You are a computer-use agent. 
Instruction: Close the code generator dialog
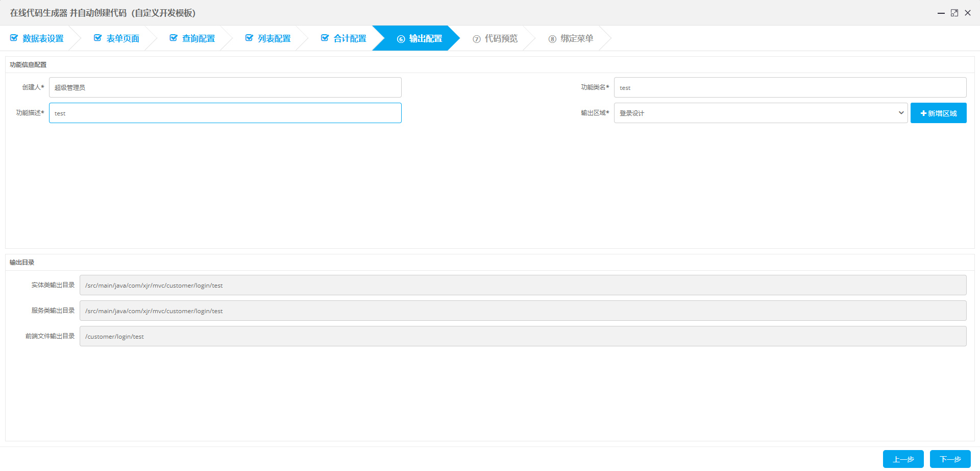coord(968,13)
